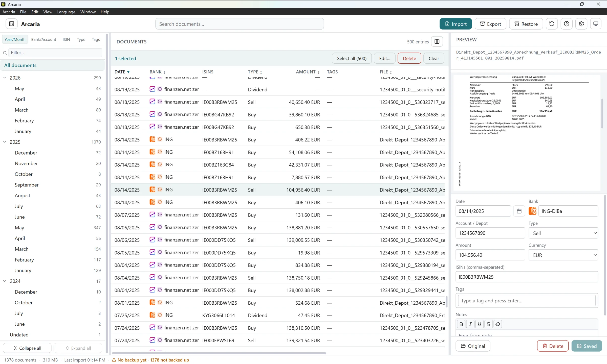Click the finanzen.net logo in the 19.98 EUR row
This screenshot has width=607, height=364.
(152, 252)
